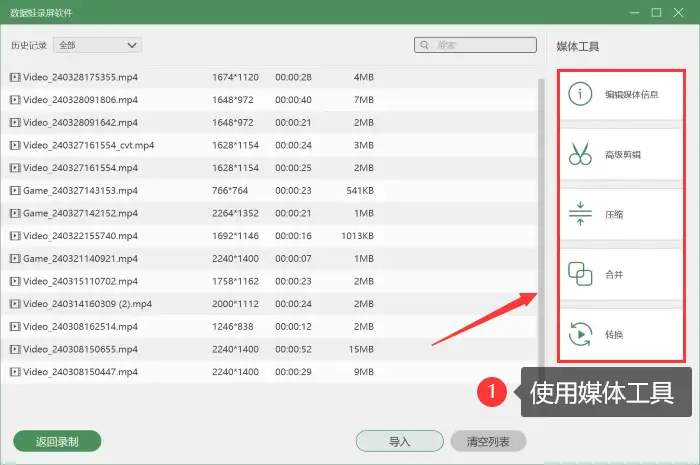Select file name Video_240328091642.mp4
Screen dimensions: 700x465
pyautogui.click(x=80, y=122)
